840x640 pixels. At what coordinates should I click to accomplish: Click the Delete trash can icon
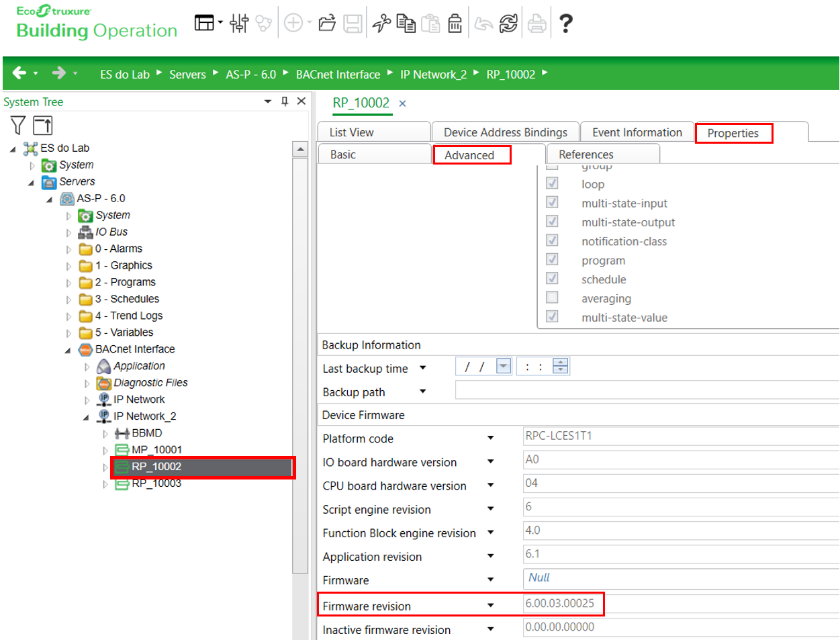point(455,24)
